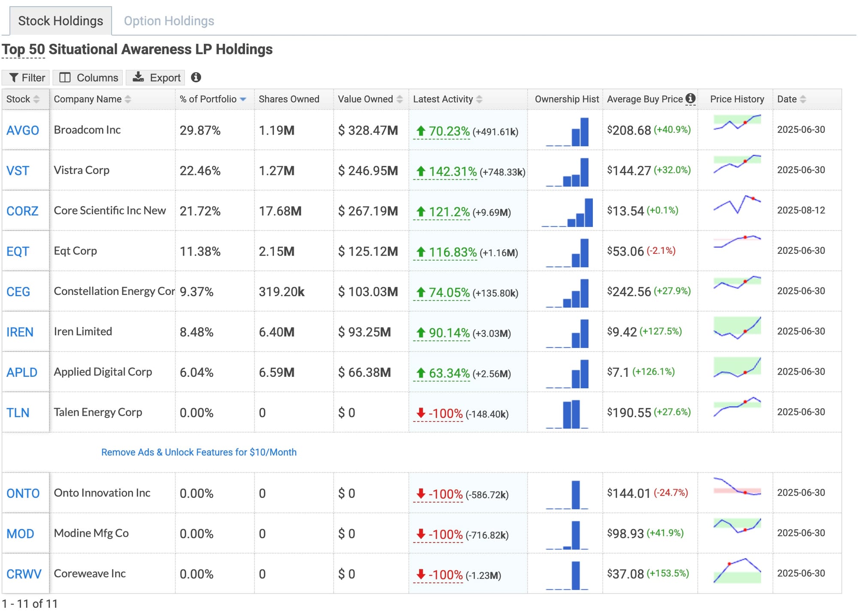Click the AVGO green up-arrow activity icon
The height and width of the screenshot is (616, 858).
pos(421,131)
